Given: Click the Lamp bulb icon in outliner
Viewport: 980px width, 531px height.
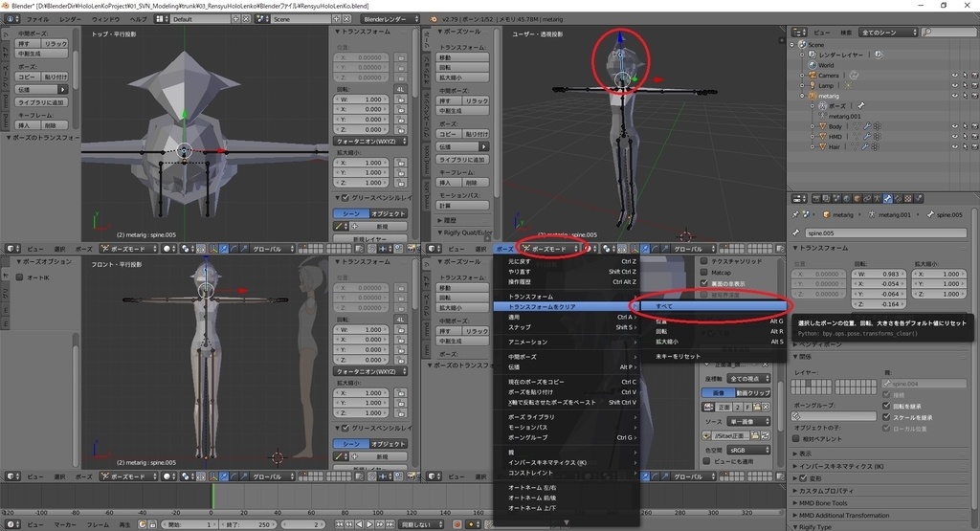Looking at the screenshot, I should [x=812, y=85].
